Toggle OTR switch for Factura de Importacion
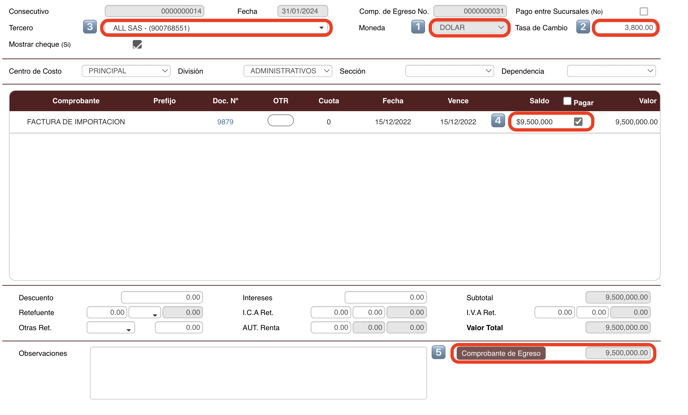688x415 pixels. click(280, 120)
